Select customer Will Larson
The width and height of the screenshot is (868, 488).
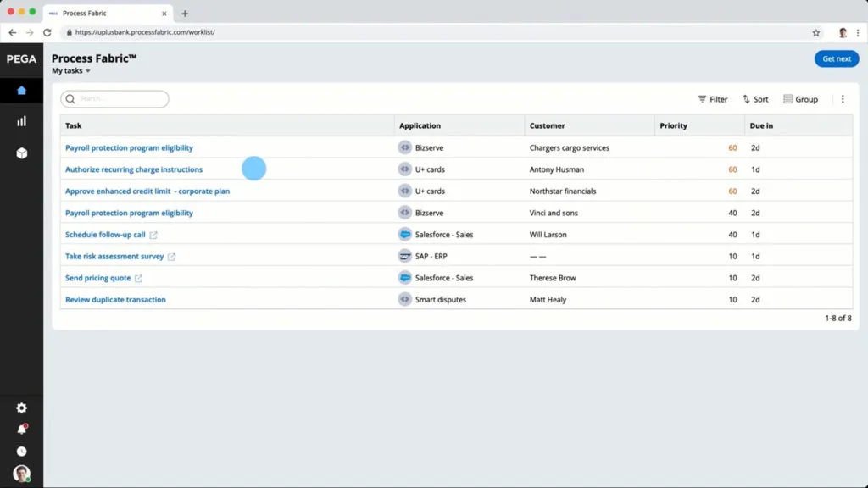coord(548,235)
